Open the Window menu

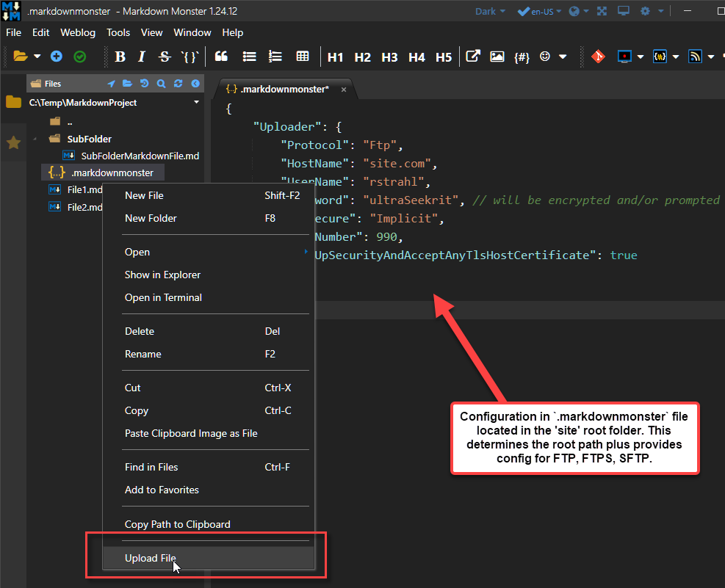point(192,32)
